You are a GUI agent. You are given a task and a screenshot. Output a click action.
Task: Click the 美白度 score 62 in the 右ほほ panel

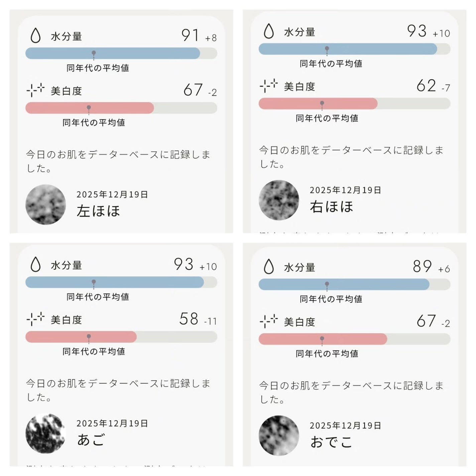pos(426,86)
